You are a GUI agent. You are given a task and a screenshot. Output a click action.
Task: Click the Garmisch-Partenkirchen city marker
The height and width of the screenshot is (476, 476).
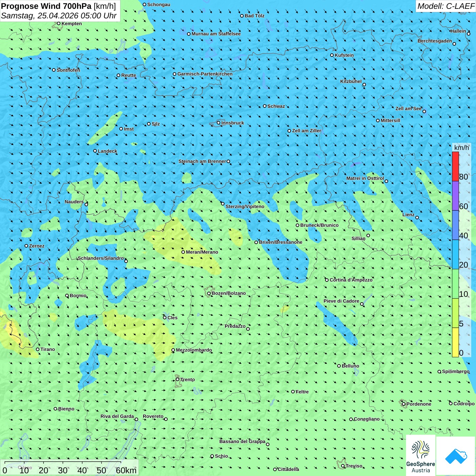(x=175, y=74)
